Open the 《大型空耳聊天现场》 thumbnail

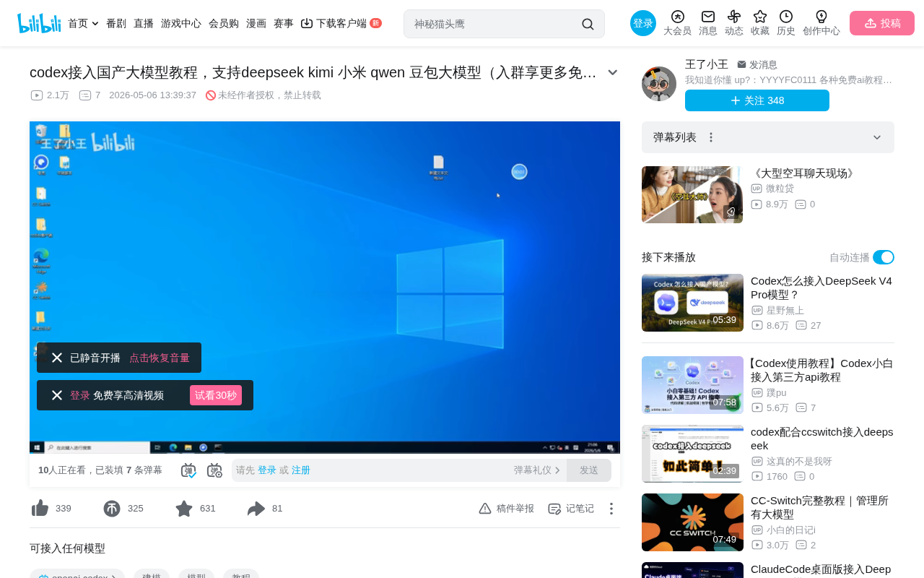[x=692, y=194]
